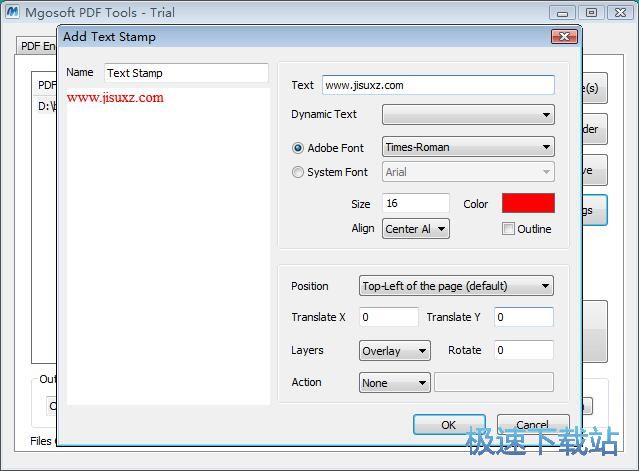Maximize the Mgosoft PDF Tools window
Image resolution: width=639 pixels, height=471 pixels.
(x=591, y=13)
